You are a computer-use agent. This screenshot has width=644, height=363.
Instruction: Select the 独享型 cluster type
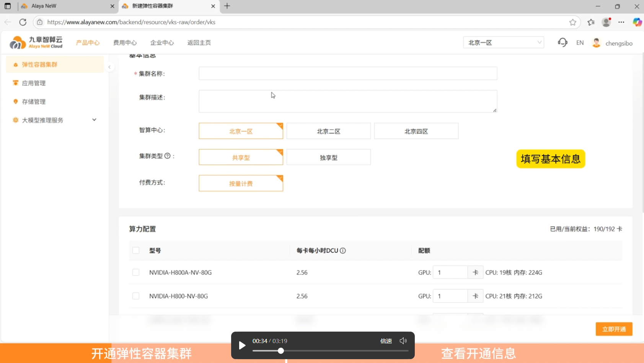tap(328, 157)
